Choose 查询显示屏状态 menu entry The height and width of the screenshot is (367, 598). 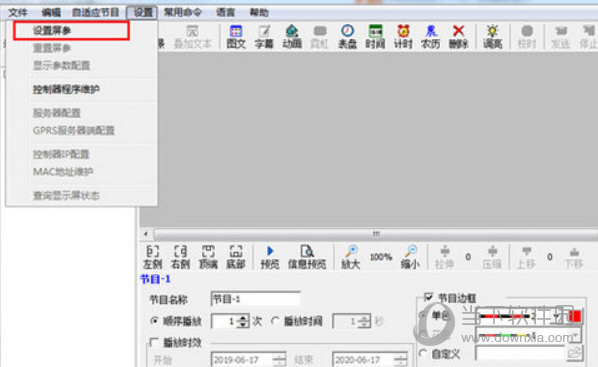66,196
